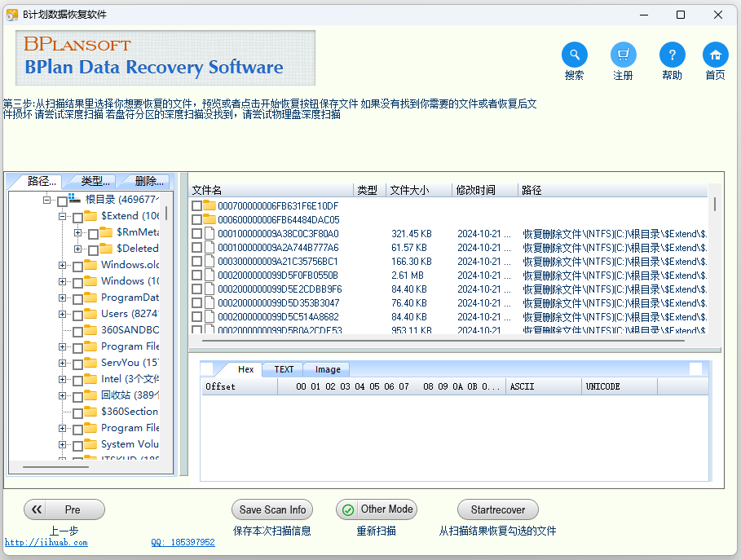The height and width of the screenshot is (560, 741).
Task: Expand the Intel folder node
Action: coord(63,379)
